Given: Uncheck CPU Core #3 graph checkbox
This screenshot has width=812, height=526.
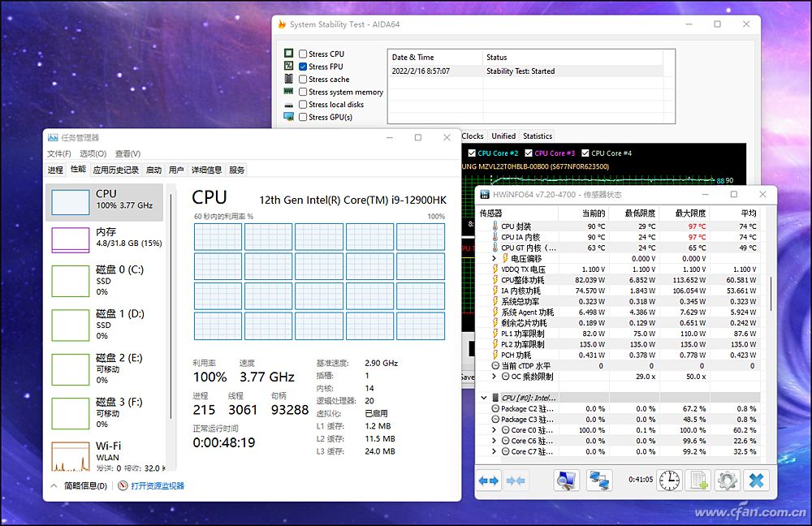Looking at the screenshot, I should [529, 153].
